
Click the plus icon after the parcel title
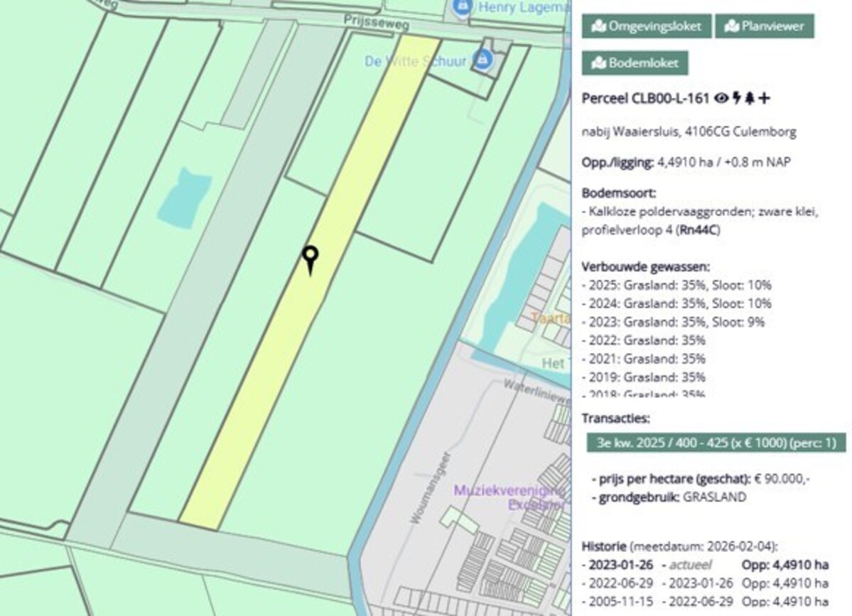click(764, 98)
